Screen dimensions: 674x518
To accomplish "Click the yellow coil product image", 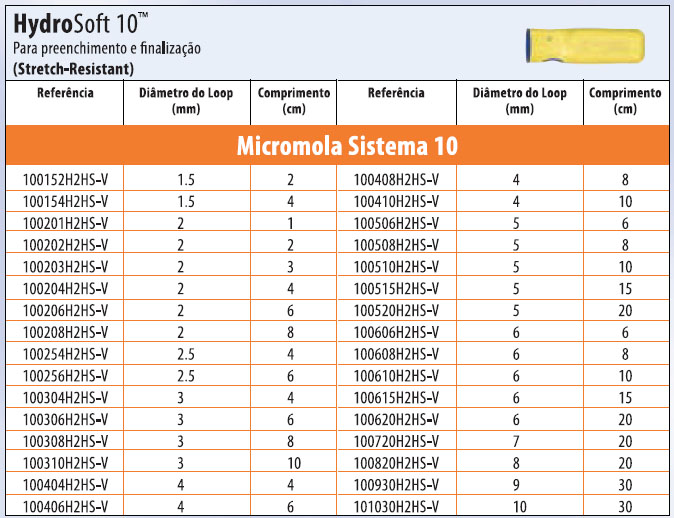I will 585,46.
